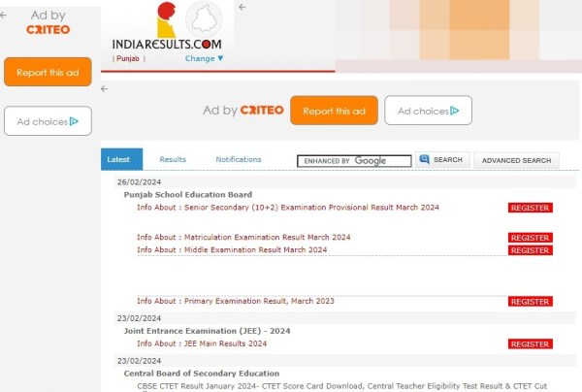Click AdChoices triangle icon in horizontal banner
Image resolution: width=582 pixels, height=392 pixels.
(455, 111)
